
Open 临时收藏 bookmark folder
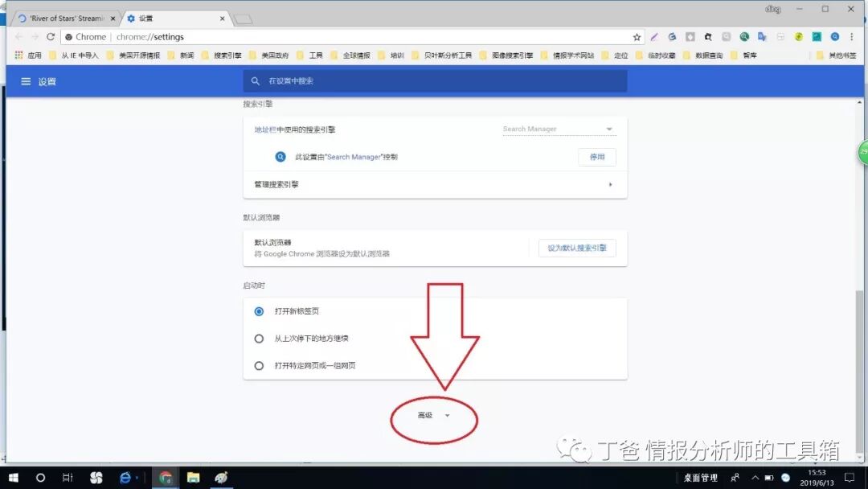coord(656,55)
